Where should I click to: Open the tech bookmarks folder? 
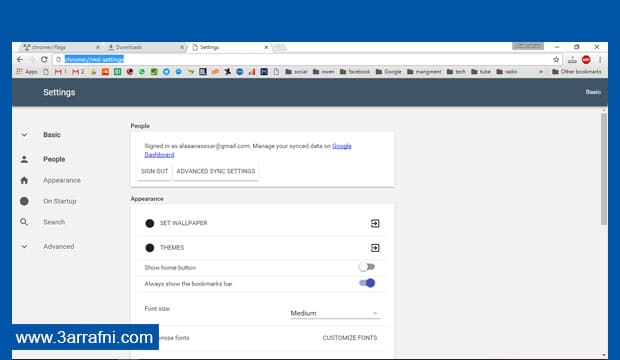pyautogui.click(x=456, y=72)
